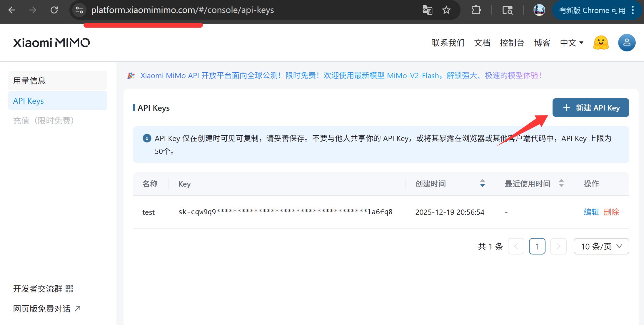Open the 10 条/页 page size dropdown

pyautogui.click(x=601, y=246)
